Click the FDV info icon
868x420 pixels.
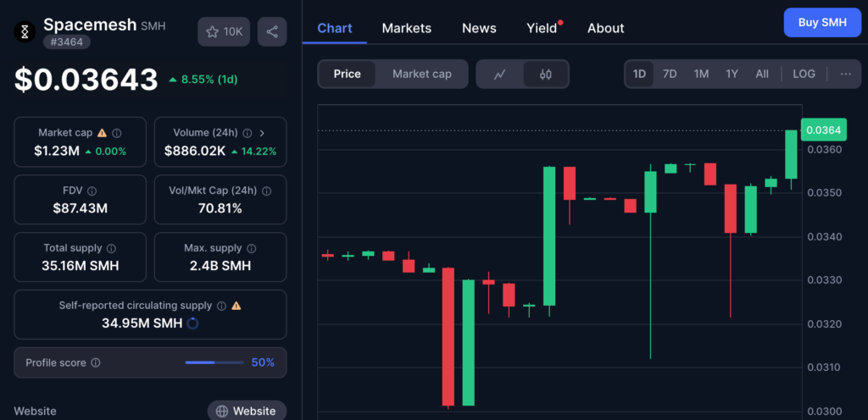pos(92,191)
